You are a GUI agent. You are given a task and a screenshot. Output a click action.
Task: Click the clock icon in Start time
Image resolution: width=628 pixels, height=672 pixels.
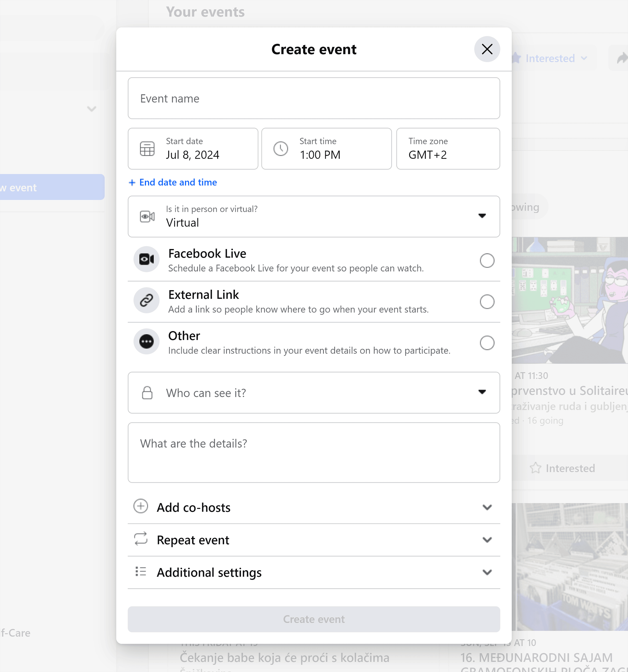[281, 149]
